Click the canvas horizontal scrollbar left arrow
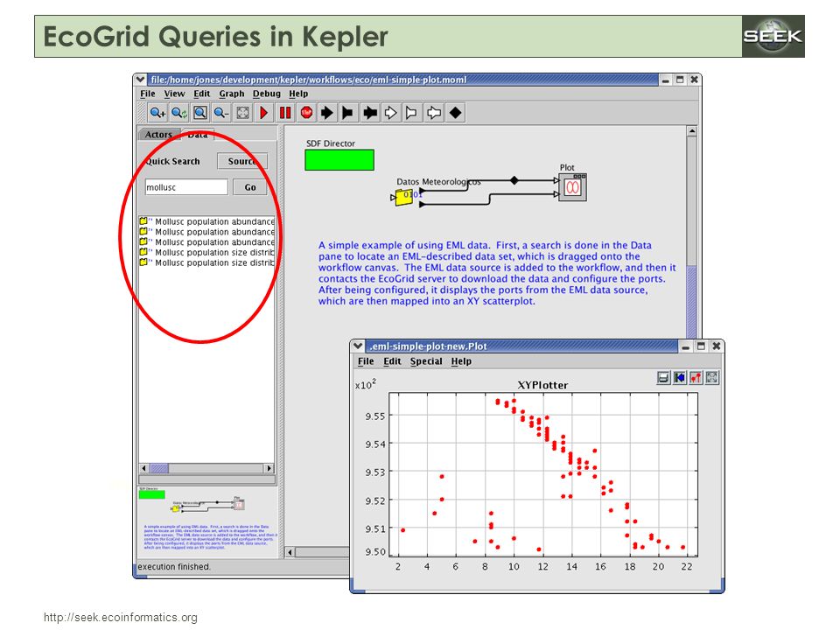The height and width of the screenshot is (630, 840). 290,552
